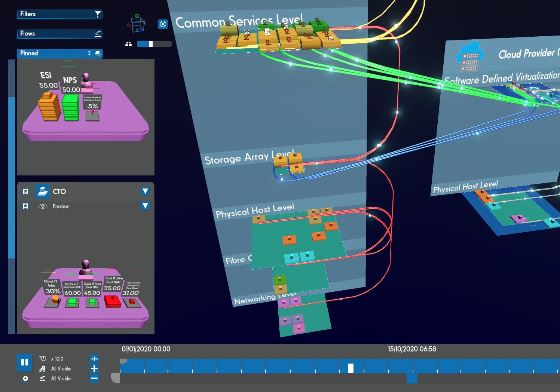Toggle the pin bookmark on CTO row
The image size is (560, 392).
[25, 192]
